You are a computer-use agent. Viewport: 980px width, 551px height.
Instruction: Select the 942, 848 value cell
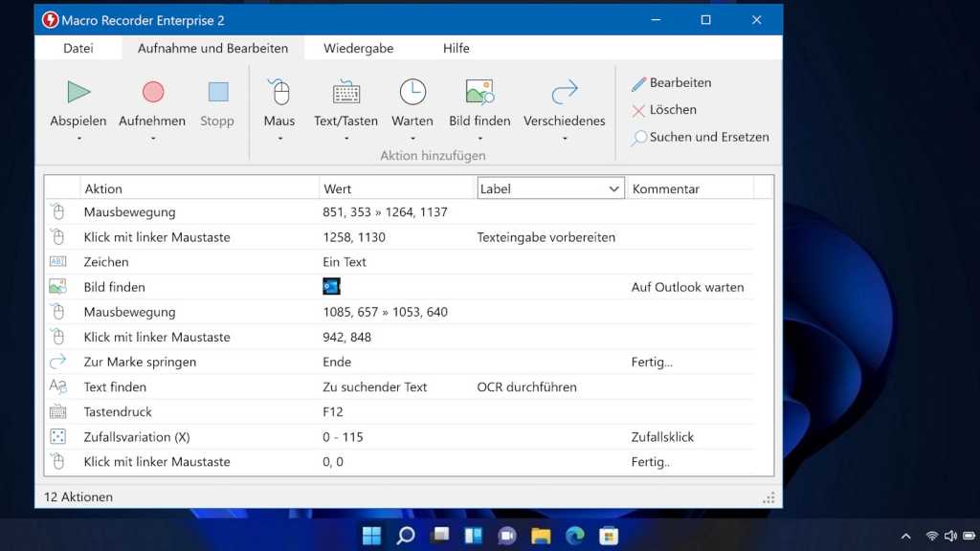coord(346,337)
